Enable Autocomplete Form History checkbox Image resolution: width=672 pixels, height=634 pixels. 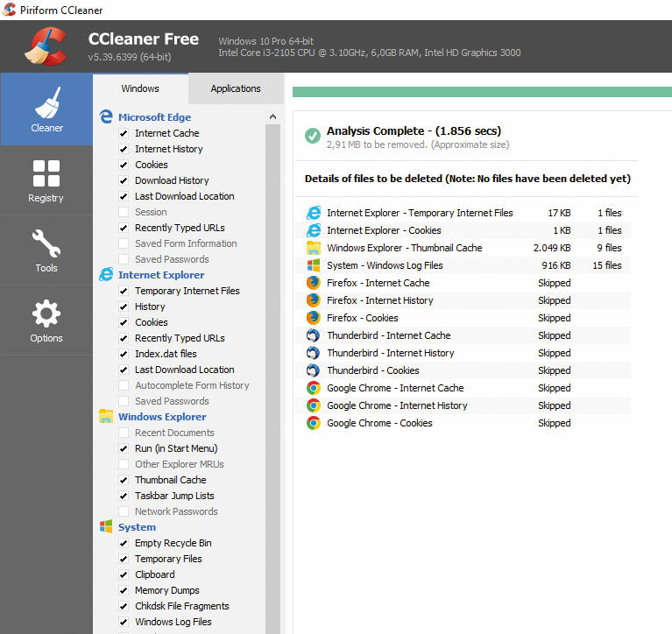pyautogui.click(x=124, y=385)
